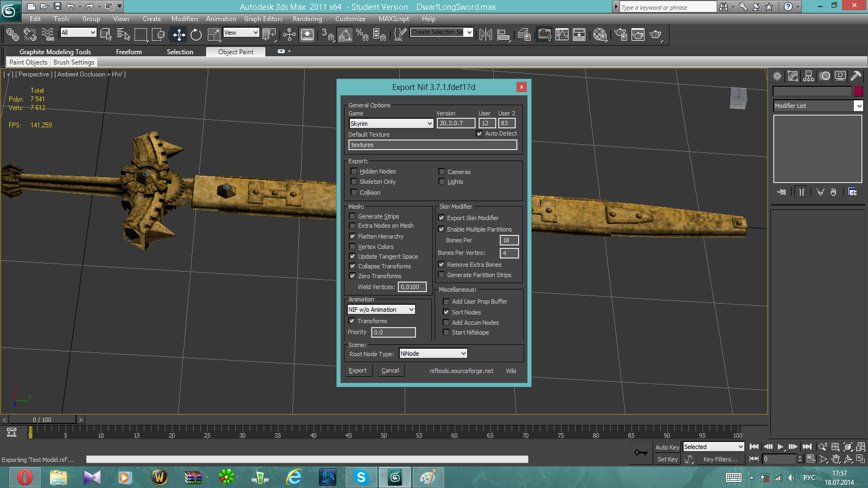Switch to the Hierarchy command panel
868x488 pixels.
point(809,76)
